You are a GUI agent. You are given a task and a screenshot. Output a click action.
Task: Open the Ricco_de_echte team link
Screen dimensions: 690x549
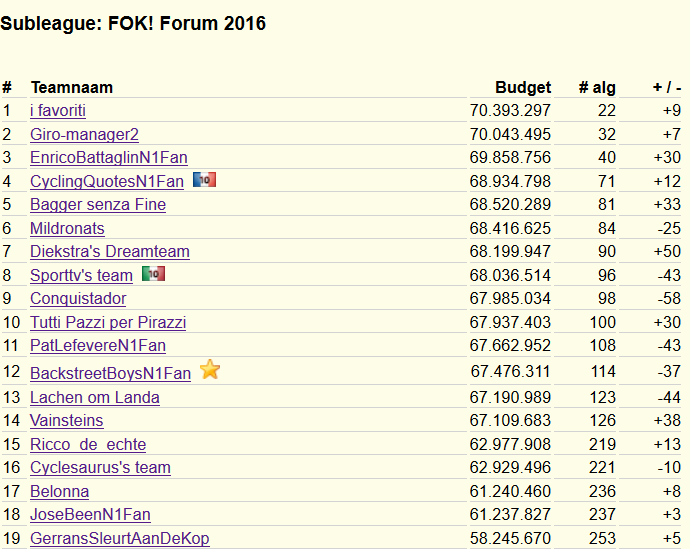pyautogui.click(x=88, y=444)
